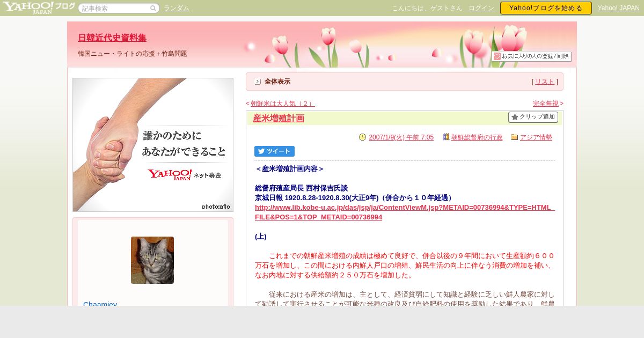Click the book icon beside 朝鮮総督府の行政
This screenshot has height=338, width=644.
tap(446, 137)
